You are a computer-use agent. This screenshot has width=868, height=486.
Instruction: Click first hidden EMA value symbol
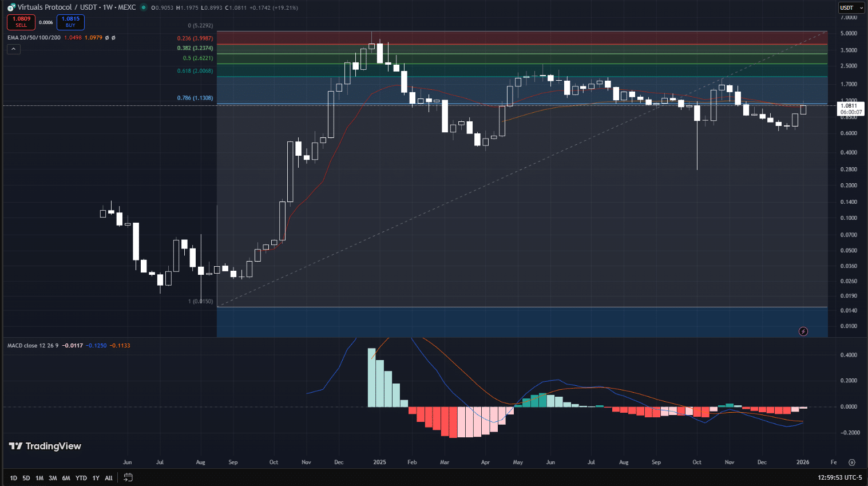pyautogui.click(x=107, y=38)
